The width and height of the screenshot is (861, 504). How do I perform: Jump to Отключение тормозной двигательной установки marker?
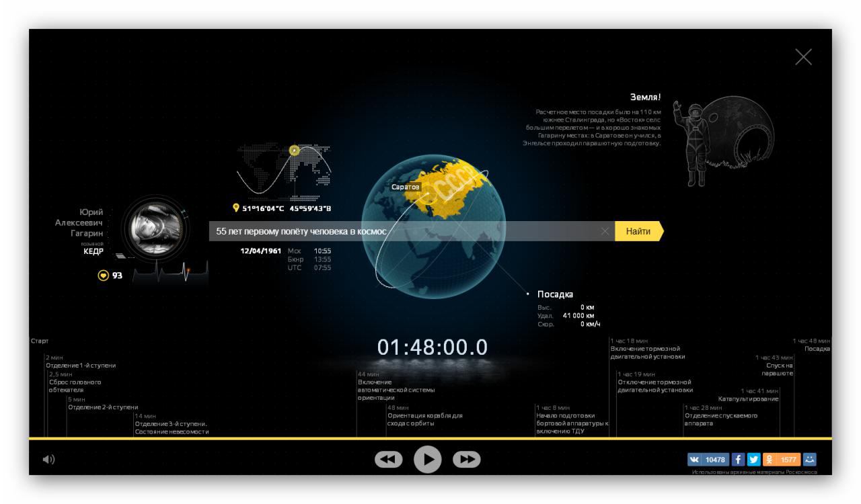655,382
